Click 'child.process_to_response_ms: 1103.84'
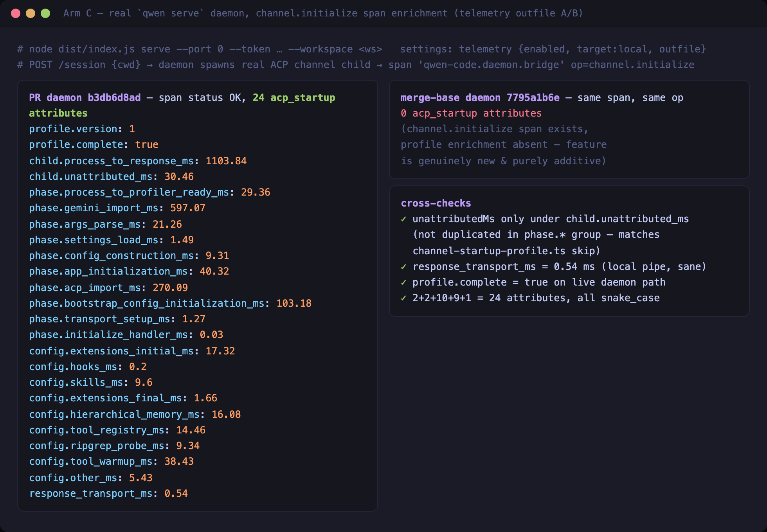Viewport: 767px width, 532px height. click(138, 161)
